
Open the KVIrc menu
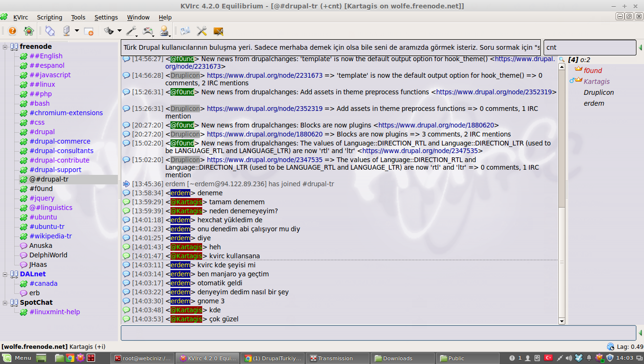pyautogui.click(x=20, y=17)
